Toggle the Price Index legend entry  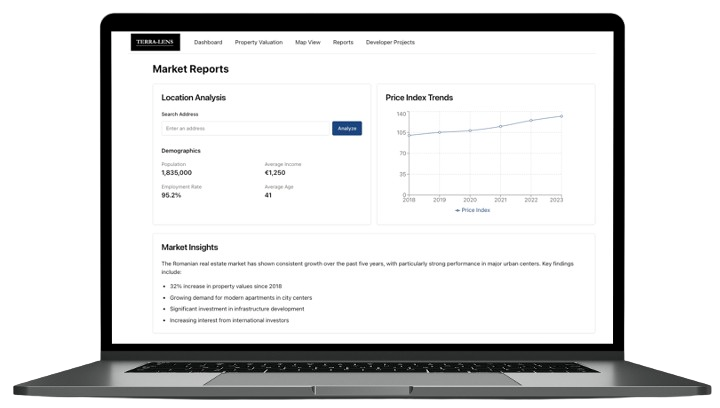point(473,210)
